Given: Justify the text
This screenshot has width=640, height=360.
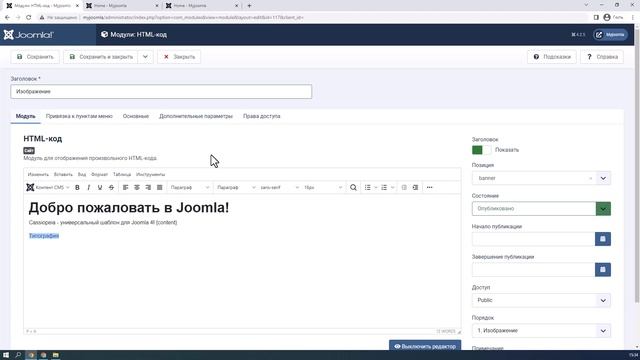Looking at the screenshot, I should tap(160, 187).
